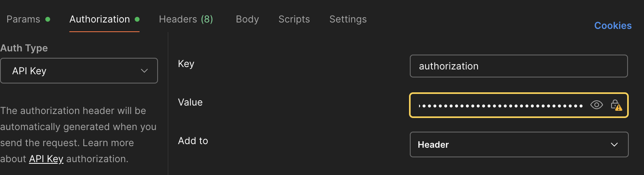Select the Authorization tab
This screenshot has height=175, width=644.
coord(99,19)
